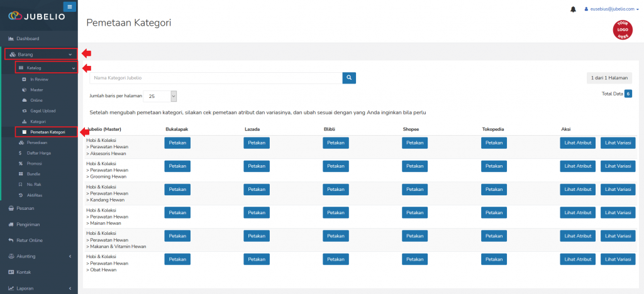Collapse the Katalog submenu chevron
Image resolution: width=644 pixels, height=294 pixels.
(74, 68)
